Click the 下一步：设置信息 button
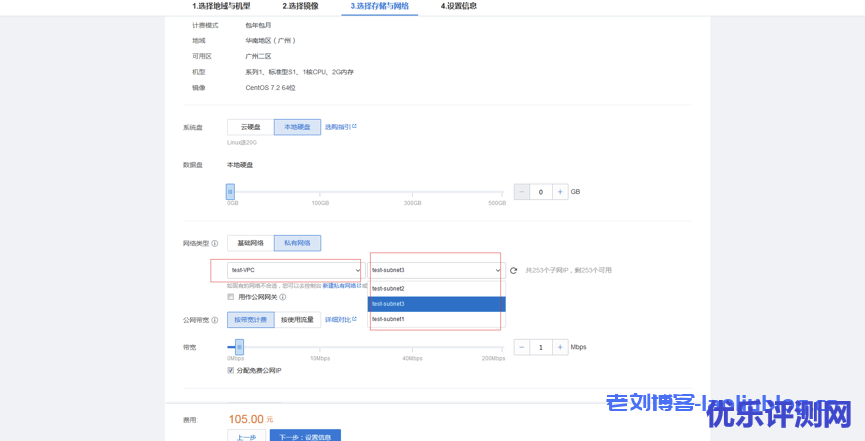 point(305,436)
